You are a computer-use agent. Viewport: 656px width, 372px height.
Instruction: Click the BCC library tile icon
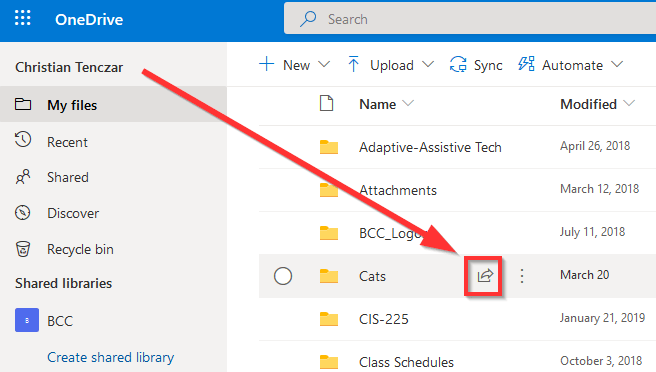pos(27,320)
